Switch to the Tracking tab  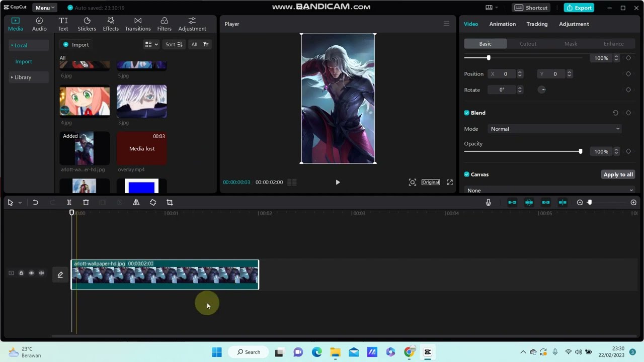tap(537, 24)
